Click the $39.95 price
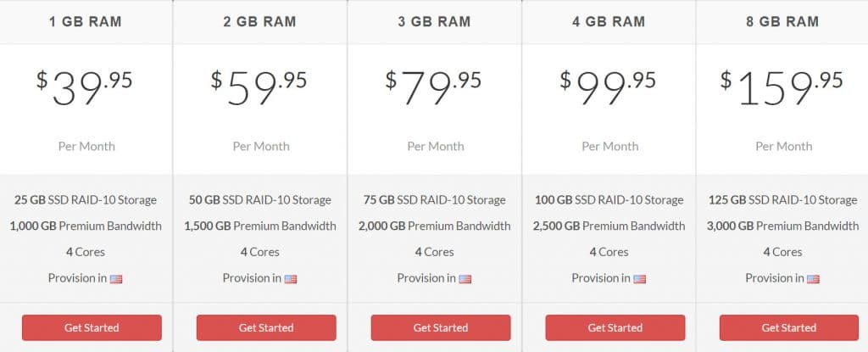The width and height of the screenshot is (868, 352). (85, 88)
